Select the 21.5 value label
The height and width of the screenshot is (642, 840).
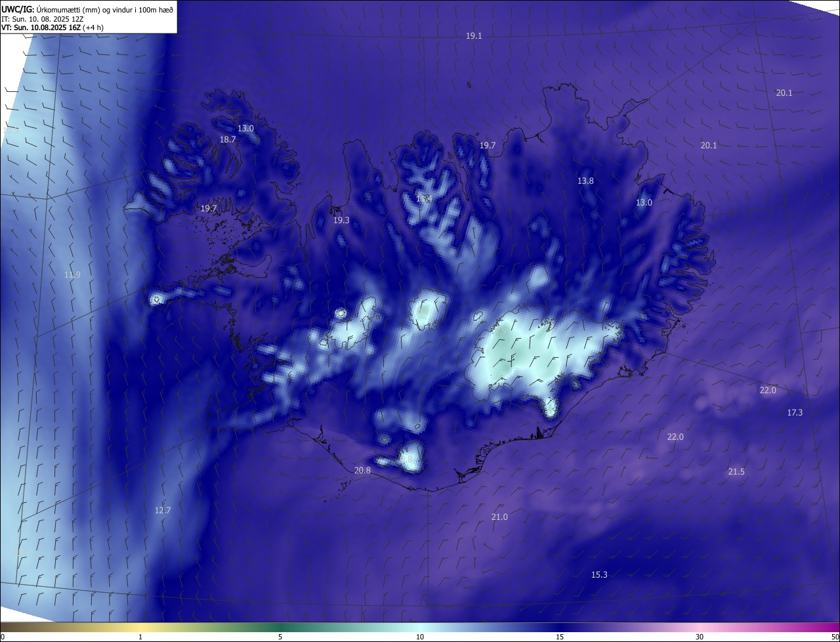click(736, 472)
